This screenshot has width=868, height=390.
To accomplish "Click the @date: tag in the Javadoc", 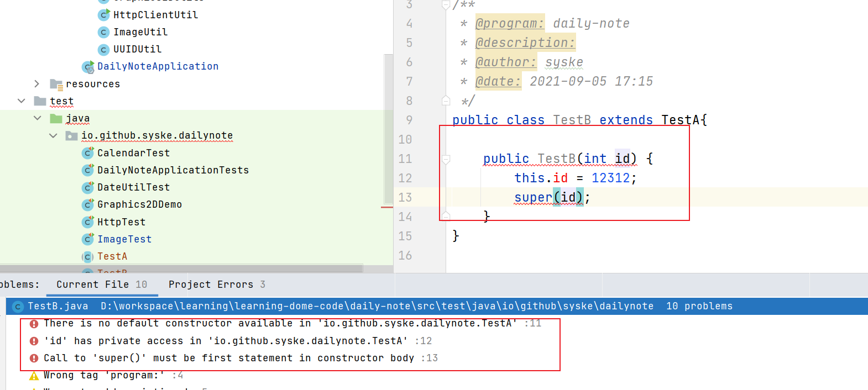I will click(498, 81).
